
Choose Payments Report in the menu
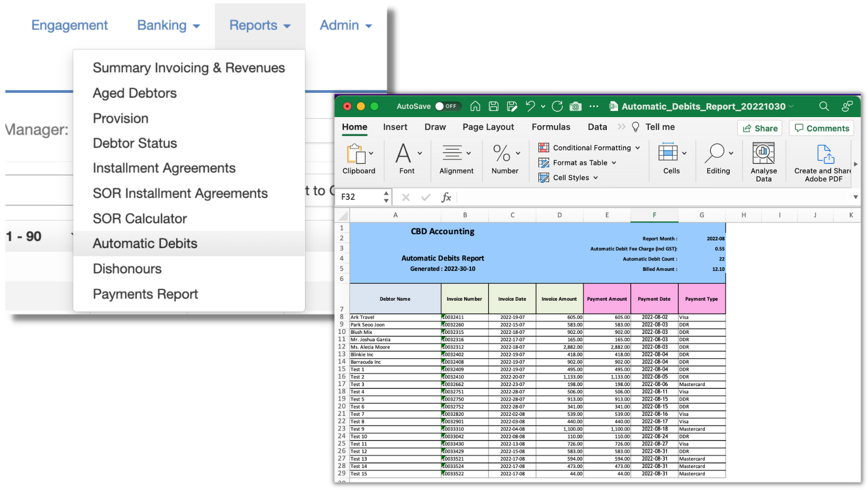tap(145, 294)
